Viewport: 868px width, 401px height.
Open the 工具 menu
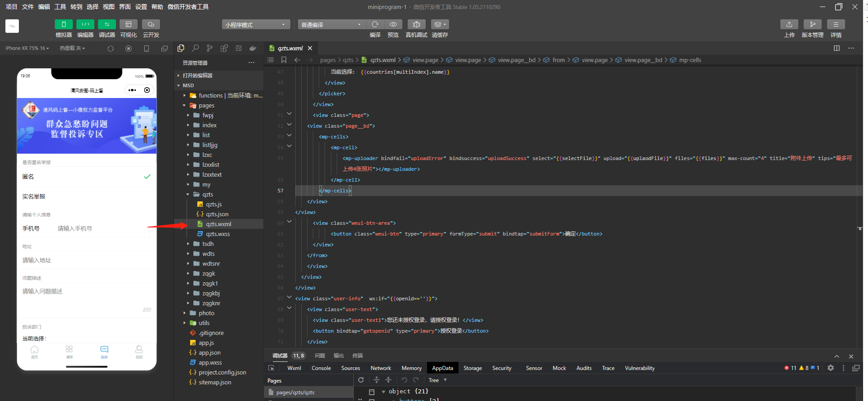(x=60, y=7)
